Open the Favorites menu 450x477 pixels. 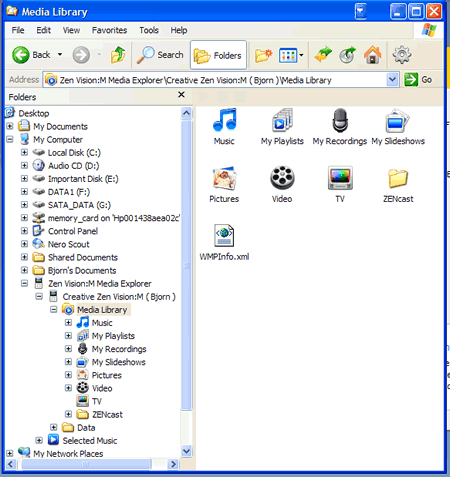click(109, 30)
